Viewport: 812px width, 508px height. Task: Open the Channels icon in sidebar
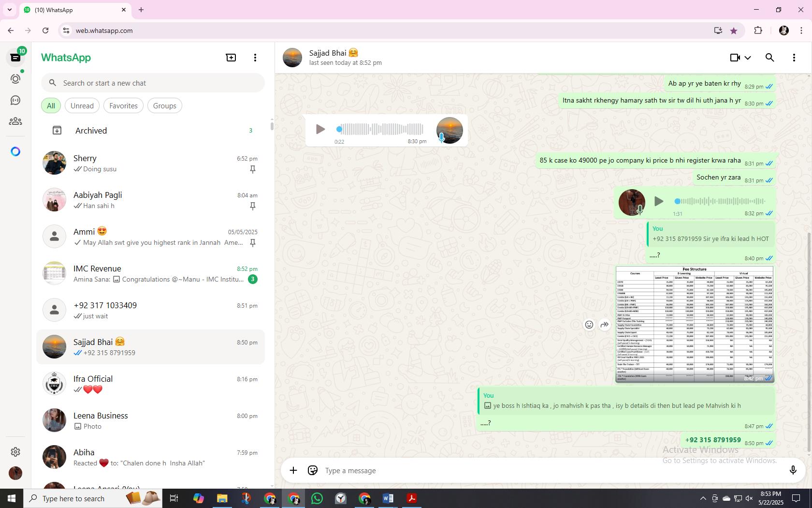pyautogui.click(x=15, y=100)
